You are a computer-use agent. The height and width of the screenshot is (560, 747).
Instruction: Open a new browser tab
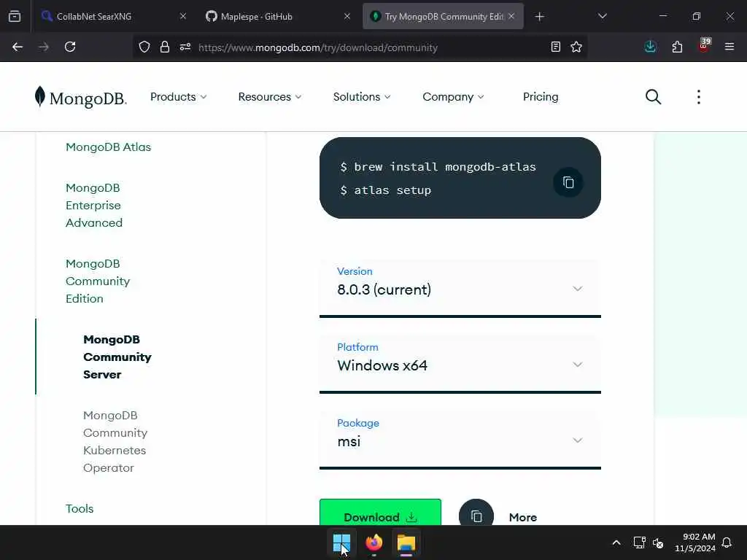[x=539, y=17]
